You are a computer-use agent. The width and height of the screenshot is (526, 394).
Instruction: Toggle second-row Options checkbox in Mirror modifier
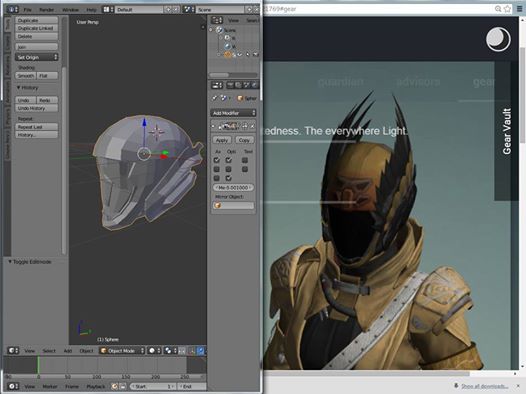228,169
